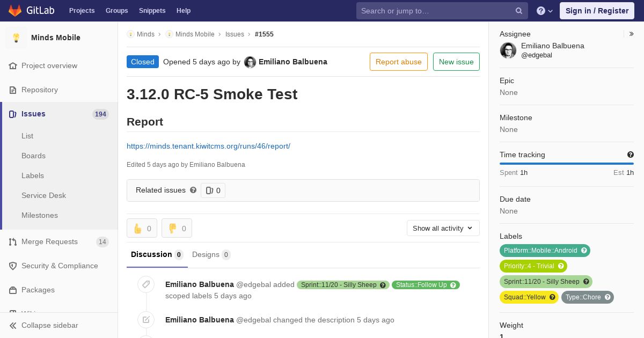Viewport: 644px width, 338px height.
Task: Switch to the Discussion tab
Action: pyautogui.click(x=157, y=254)
